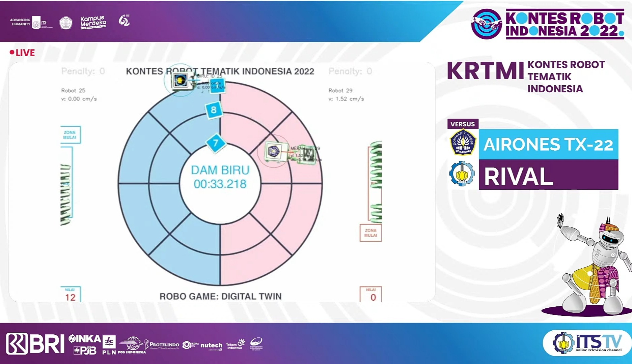Click the blue NILAI score box showing 12
The image size is (632, 364).
pos(71,295)
